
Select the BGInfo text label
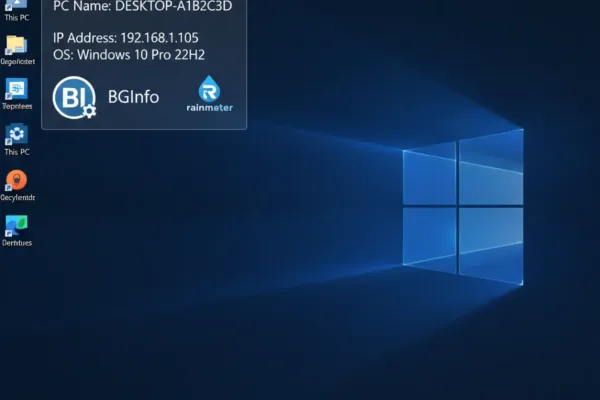point(134,97)
